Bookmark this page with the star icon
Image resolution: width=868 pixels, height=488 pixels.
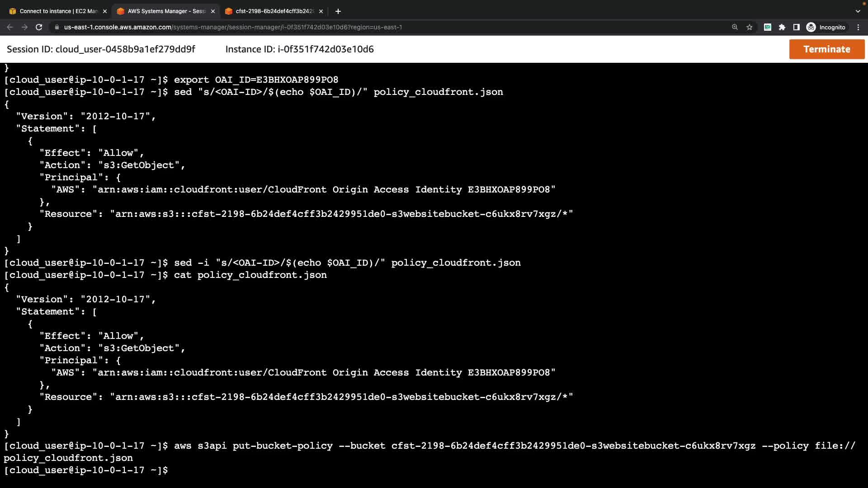pos(750,27)
